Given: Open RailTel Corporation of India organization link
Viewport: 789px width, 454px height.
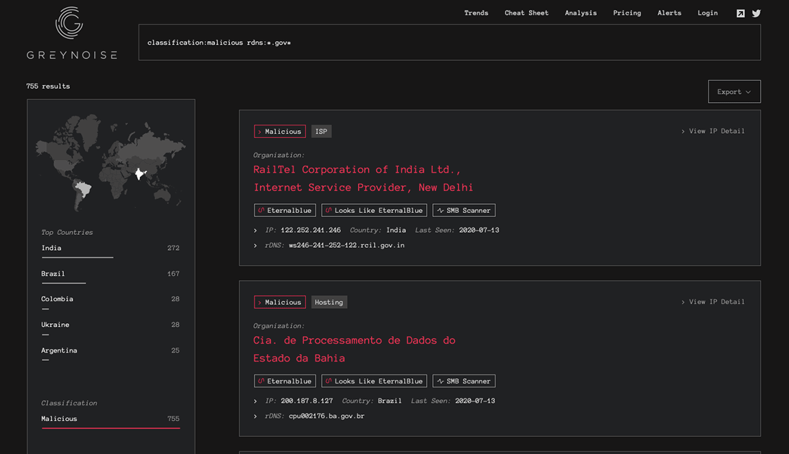Looking at the screenshot, I should pyautogui.click(x=363, y=179).
